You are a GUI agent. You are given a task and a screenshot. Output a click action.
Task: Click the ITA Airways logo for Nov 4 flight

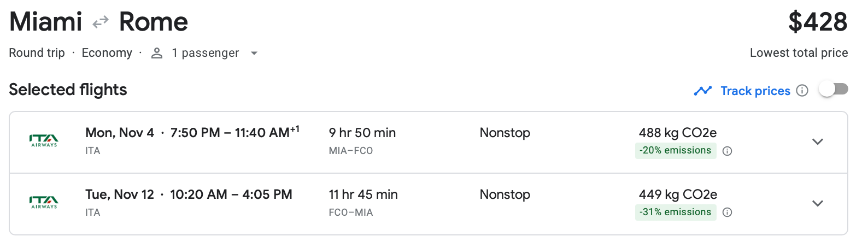pos(44,141)
